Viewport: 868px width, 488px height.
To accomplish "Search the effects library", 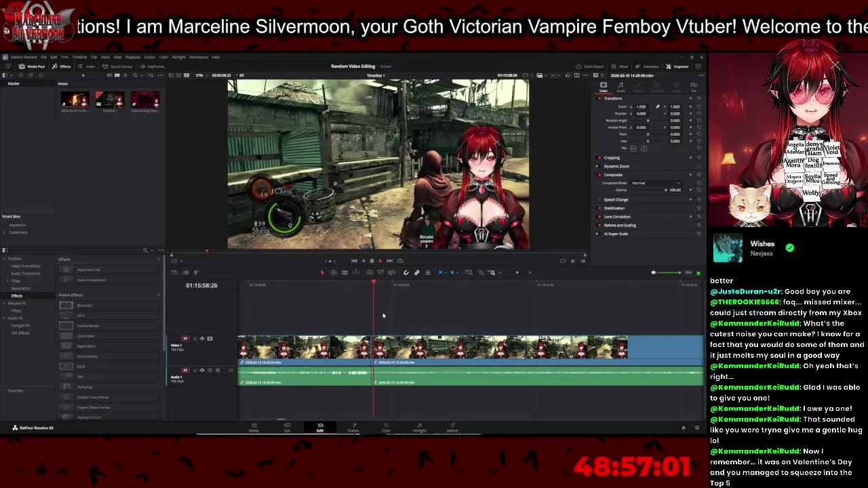I will 145,250.
